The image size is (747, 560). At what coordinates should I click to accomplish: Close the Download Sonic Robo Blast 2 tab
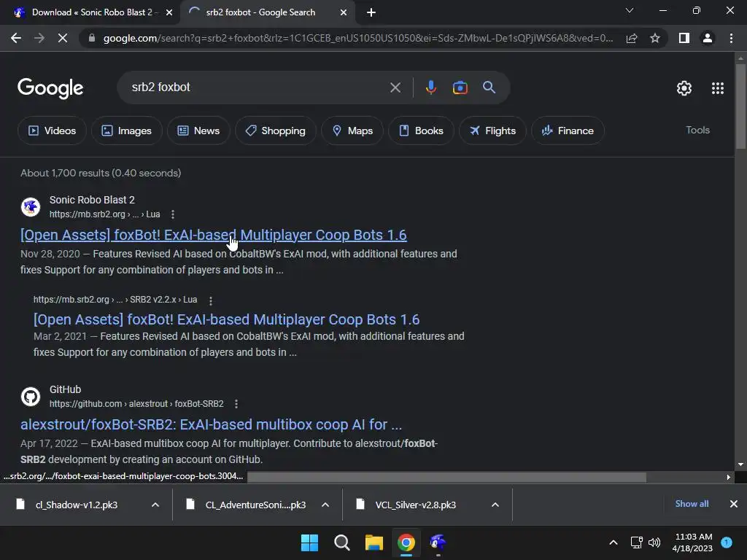pyautogui.click(x=169, y=12)
